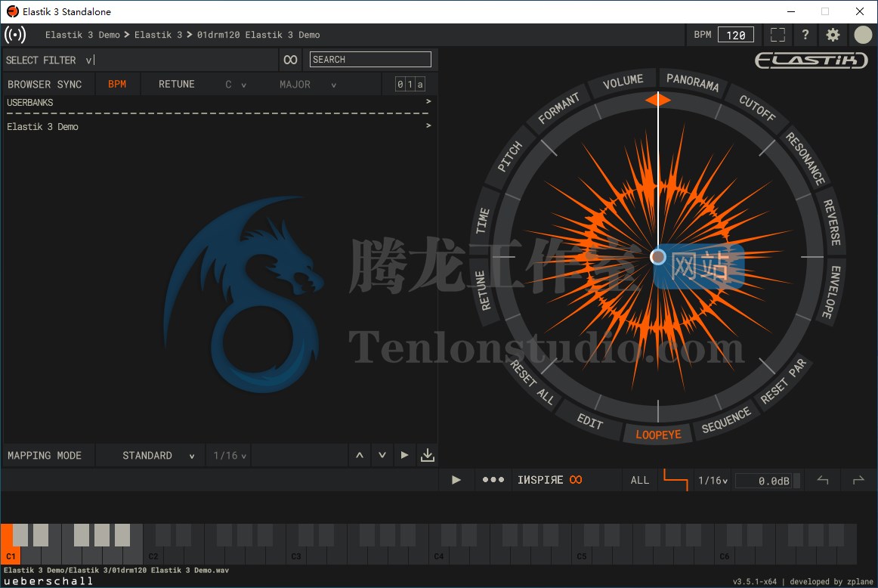Toggle LOOPEYE view on the wheel
Image resolution: width=878 pixels, height=588 pixels.
[x=658, y=435]
